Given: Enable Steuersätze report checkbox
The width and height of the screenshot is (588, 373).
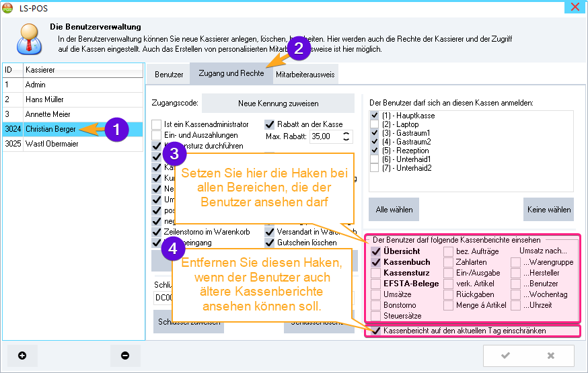Looking at the screenshot, I should click(376, 316).
